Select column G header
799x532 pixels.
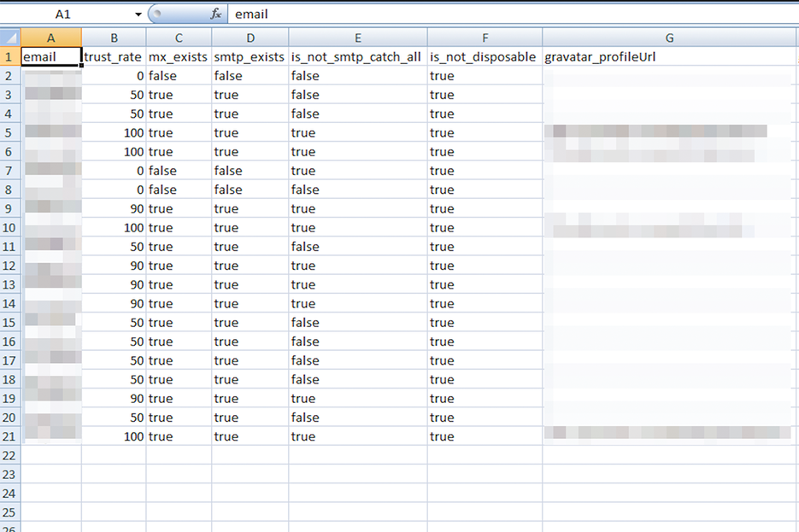tap(669, 38)
